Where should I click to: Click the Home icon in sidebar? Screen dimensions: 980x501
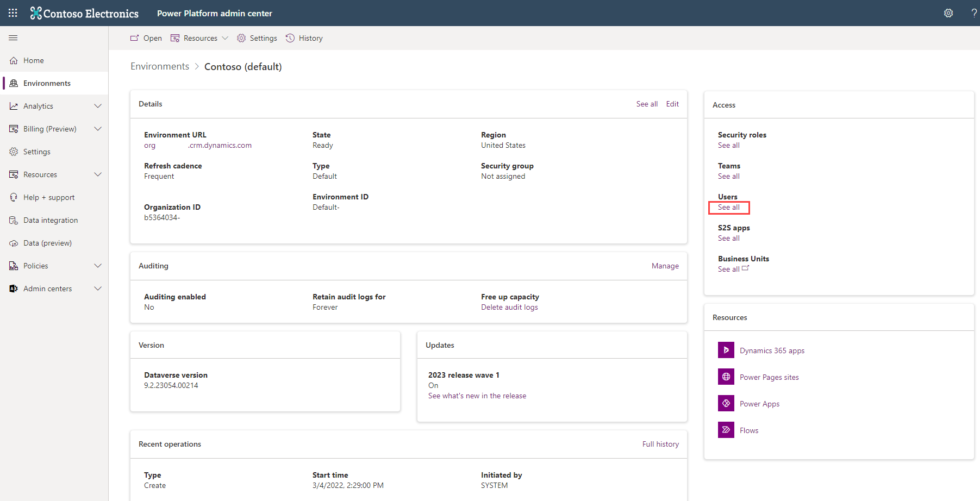(x=14, y=60)
